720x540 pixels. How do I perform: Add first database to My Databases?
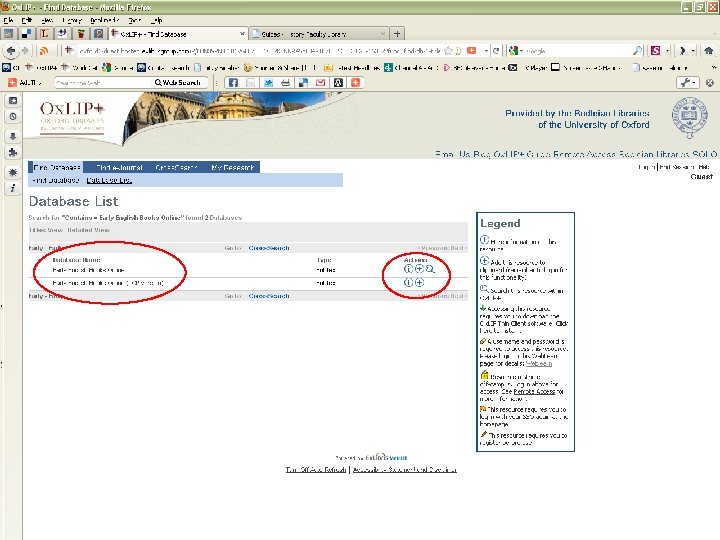point(419,269)
